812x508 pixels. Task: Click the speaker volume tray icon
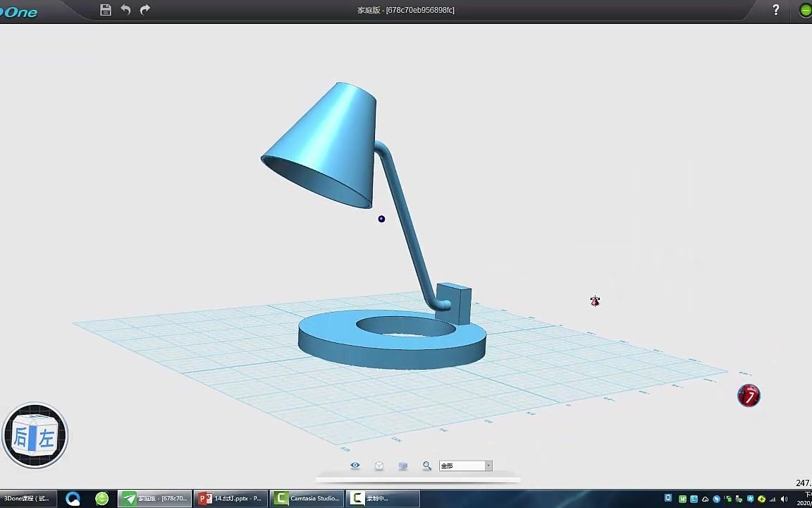[x=784, y=500]
